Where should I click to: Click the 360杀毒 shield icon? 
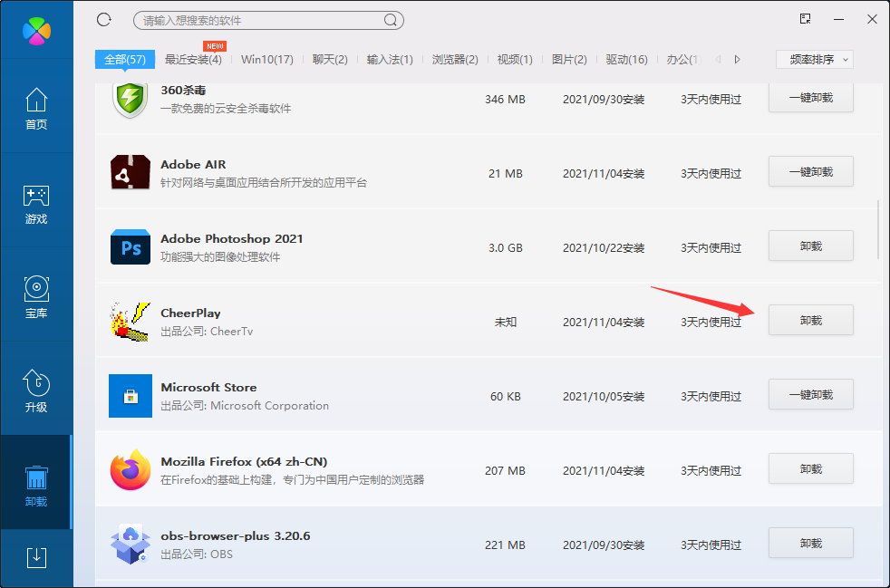(130, 100)
